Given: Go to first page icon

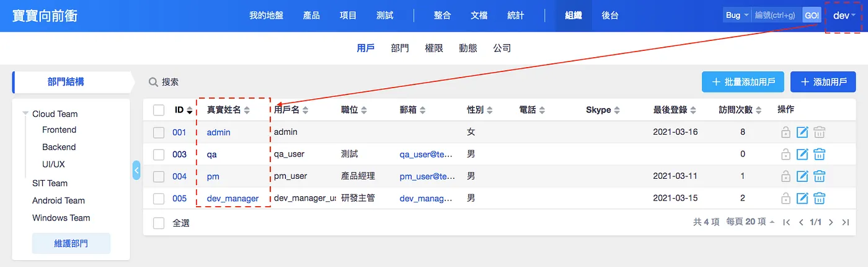Looking at the screenshot, I should [x=787, y=222].
